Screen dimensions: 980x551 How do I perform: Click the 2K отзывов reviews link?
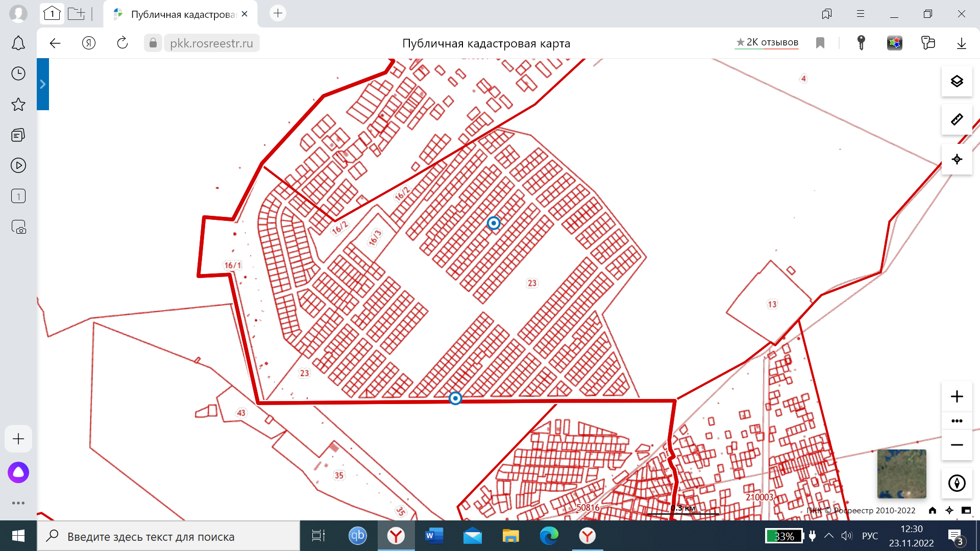tap(767, 42)
